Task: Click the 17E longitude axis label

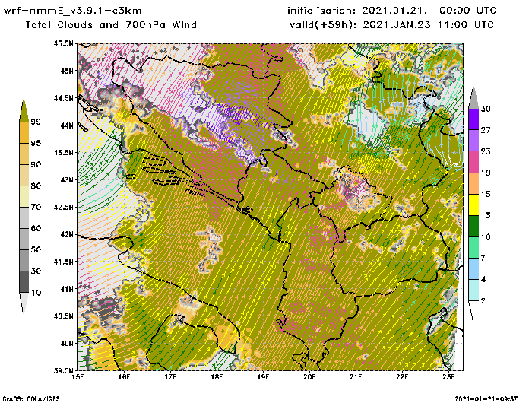Action: click(x=171, y=378)
